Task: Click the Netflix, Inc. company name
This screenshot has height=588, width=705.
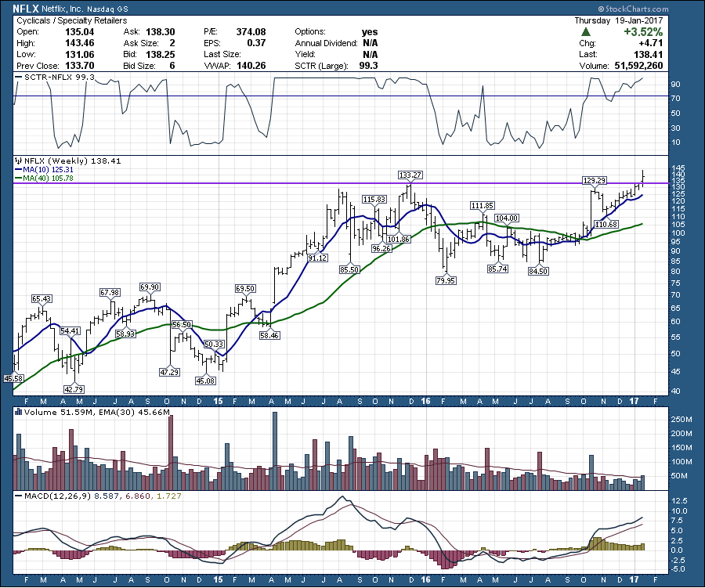Action: click(63, 9)
